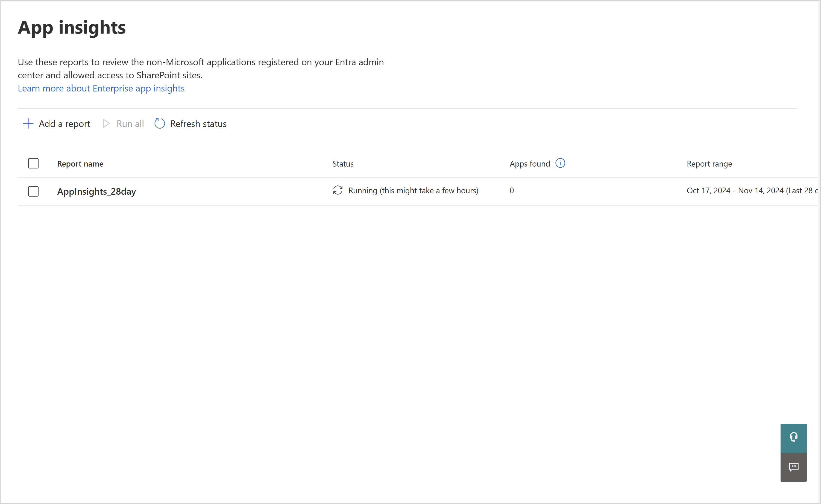Open Learn more about Enterprise app insights
821x504 pixels.
101,88
